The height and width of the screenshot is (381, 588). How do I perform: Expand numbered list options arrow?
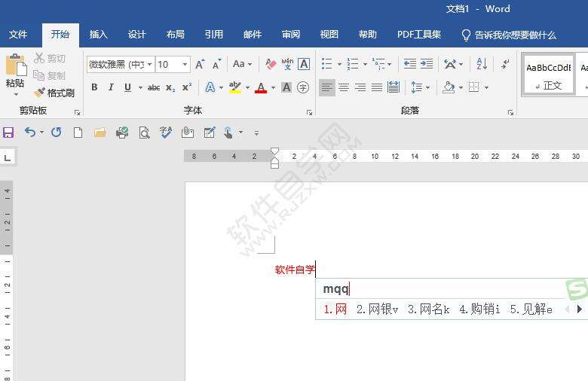(x=365, y=64)
